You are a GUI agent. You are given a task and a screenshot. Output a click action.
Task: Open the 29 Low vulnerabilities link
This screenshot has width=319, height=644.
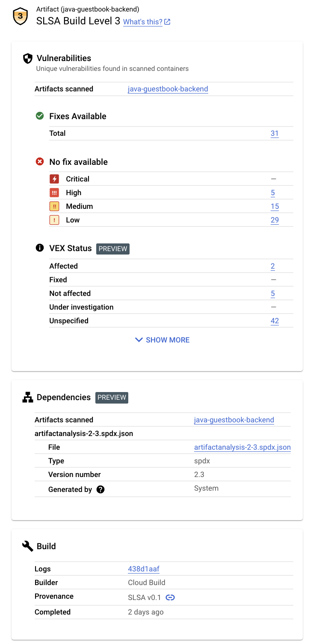275,220
